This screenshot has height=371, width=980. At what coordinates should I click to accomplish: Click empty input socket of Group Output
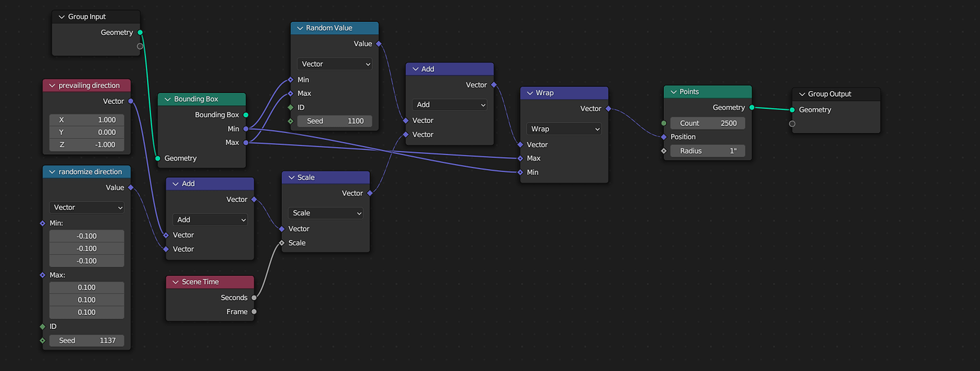[x=792, y=124]
